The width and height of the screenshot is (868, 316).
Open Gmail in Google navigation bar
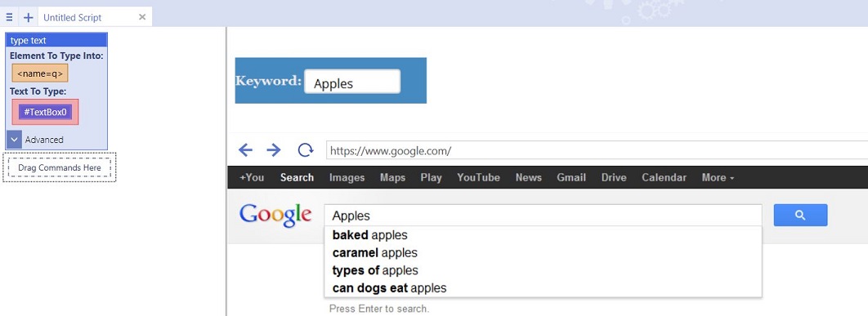[571, 178]
